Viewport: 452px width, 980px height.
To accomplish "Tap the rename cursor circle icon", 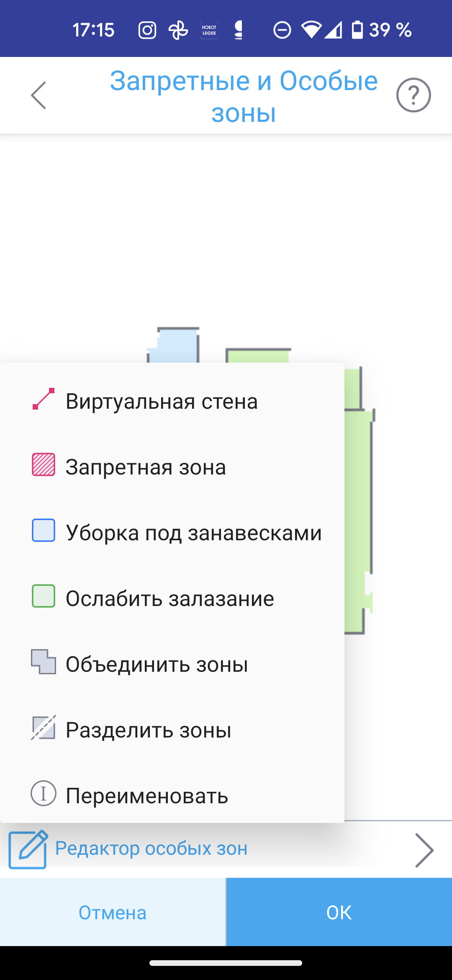I will coord(44,793).
